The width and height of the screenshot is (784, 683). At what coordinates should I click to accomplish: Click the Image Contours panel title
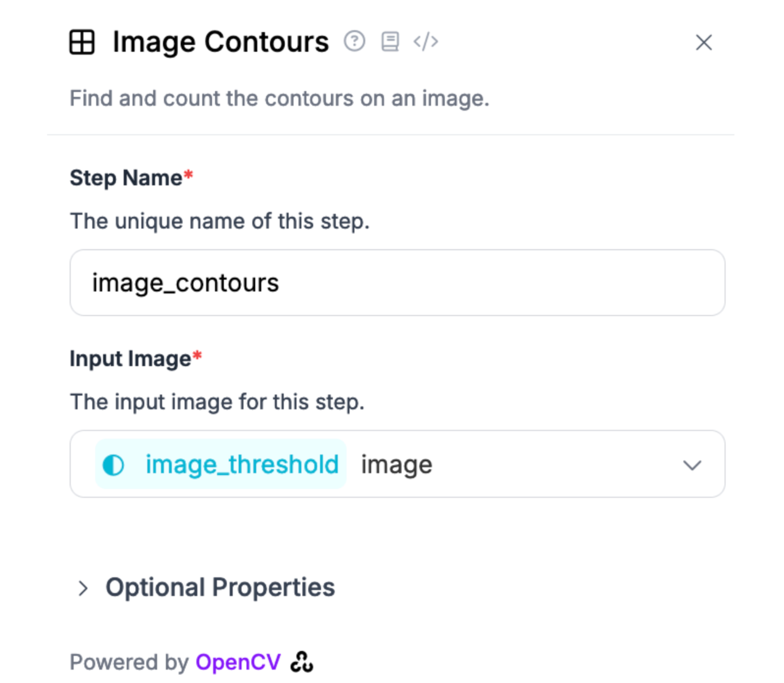(221, 42)
